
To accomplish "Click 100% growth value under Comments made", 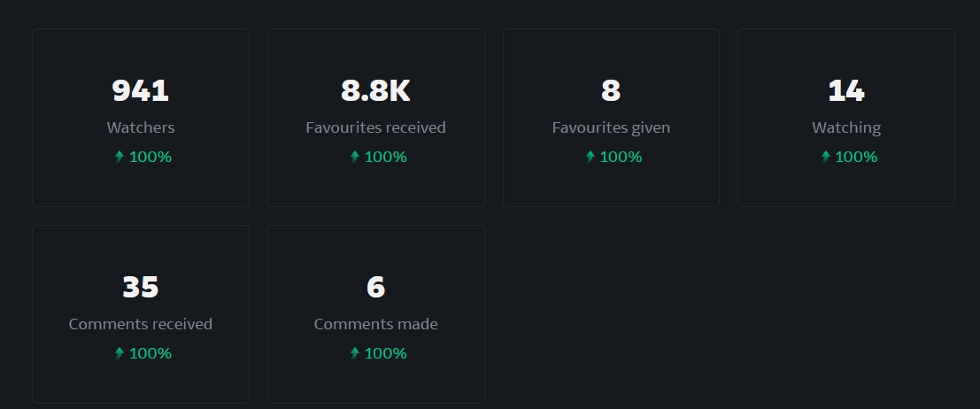I will (386, 354).
